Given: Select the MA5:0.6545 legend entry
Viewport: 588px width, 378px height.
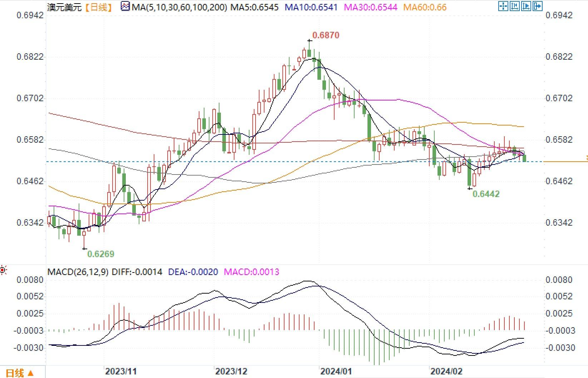Looking at the screenshot, I should 254,7.
